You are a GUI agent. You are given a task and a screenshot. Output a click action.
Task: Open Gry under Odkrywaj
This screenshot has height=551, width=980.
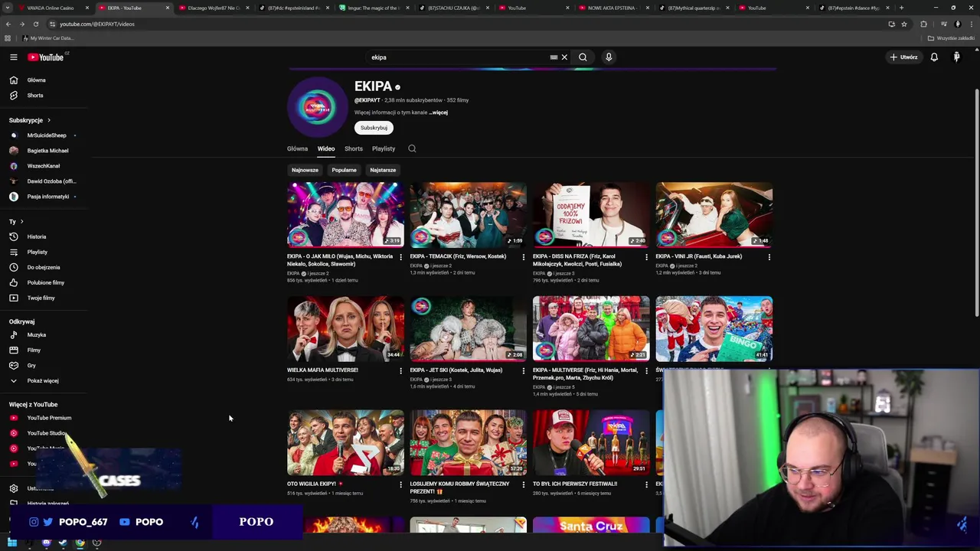tap(31, 366)
